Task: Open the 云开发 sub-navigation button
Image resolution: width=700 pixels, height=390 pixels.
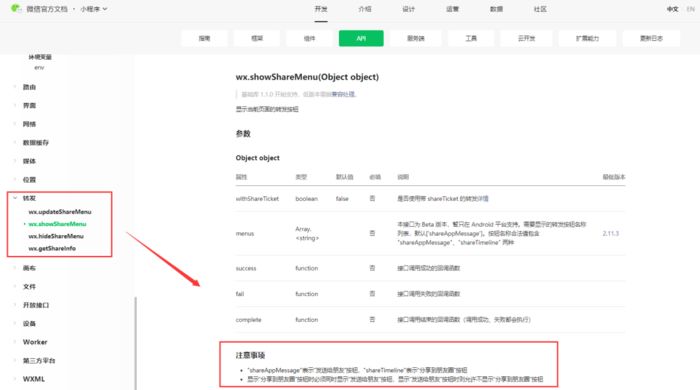Action: [526, 38]
